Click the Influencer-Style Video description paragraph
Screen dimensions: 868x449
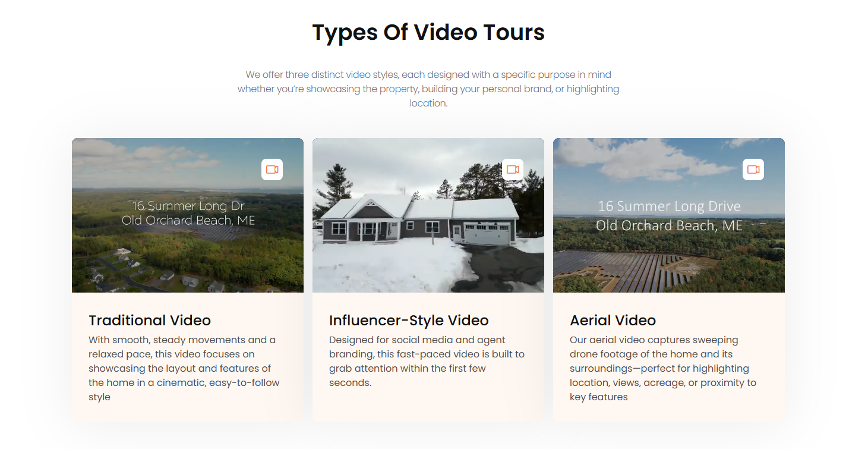(427, 361)
